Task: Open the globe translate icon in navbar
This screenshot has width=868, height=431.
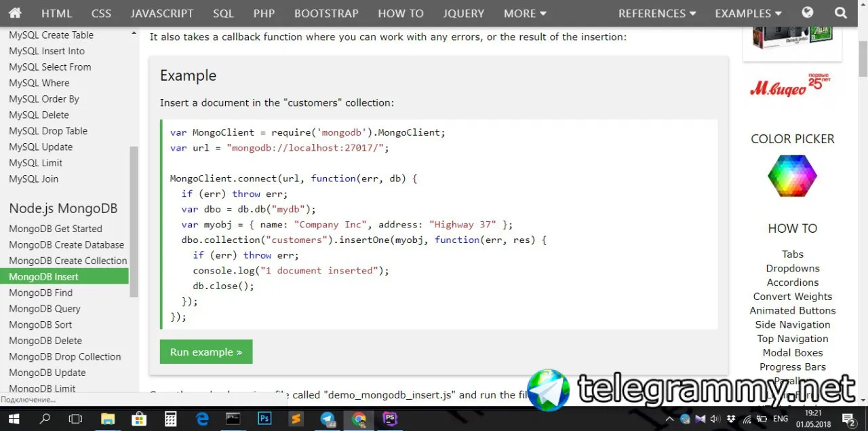Action: (x=807, y=13)
